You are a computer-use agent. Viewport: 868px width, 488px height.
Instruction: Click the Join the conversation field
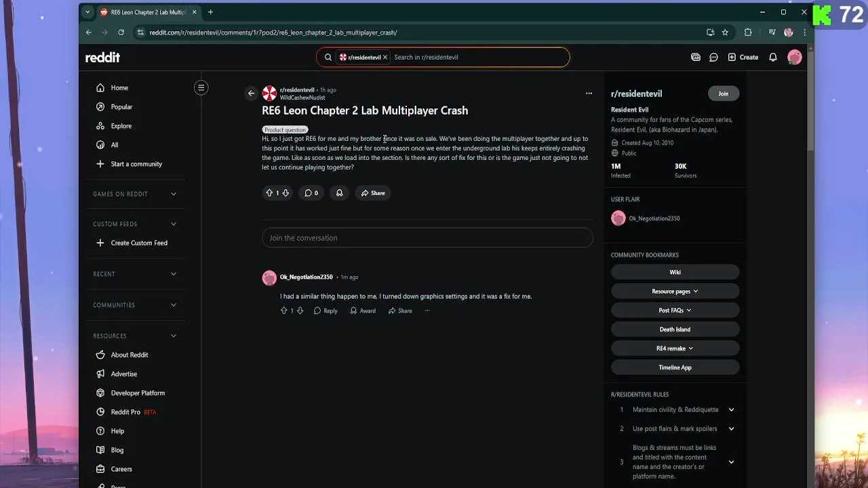click(427, 238)
